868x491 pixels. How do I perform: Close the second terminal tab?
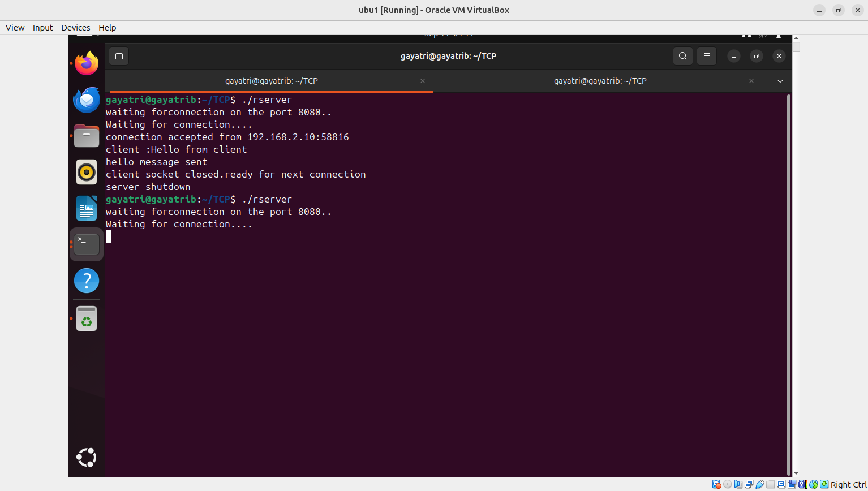(751, 81)
